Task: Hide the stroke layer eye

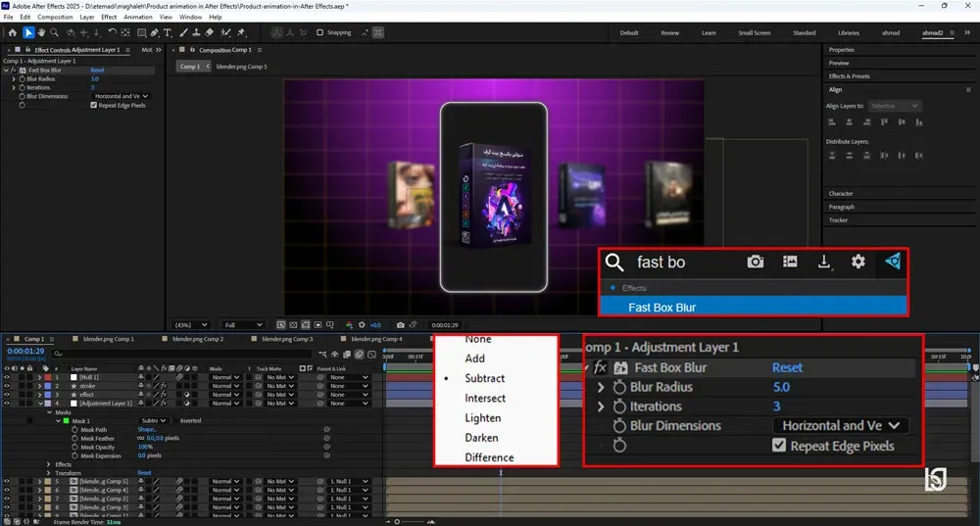Action: tap(7, 386)
